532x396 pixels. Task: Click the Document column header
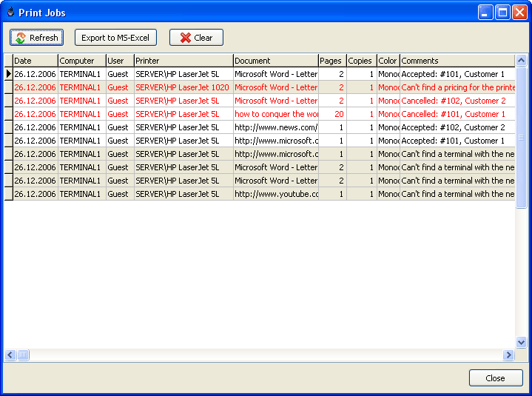click(x=275, y=61)
